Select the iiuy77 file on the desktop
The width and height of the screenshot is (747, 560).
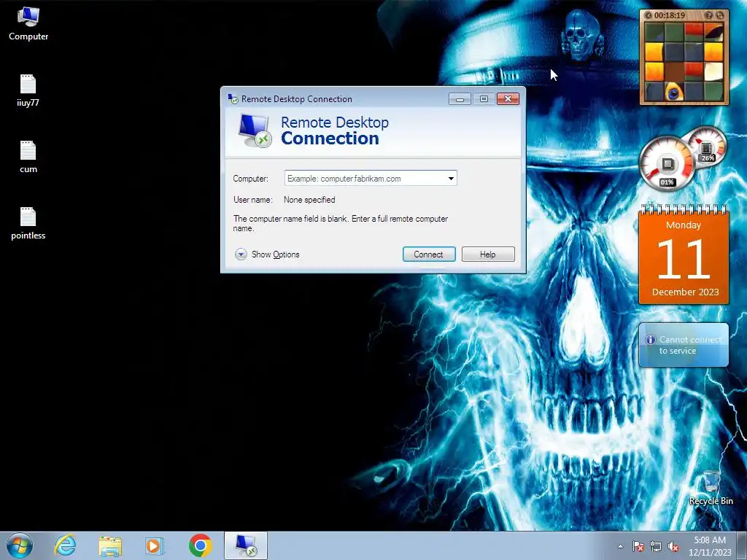28,90
